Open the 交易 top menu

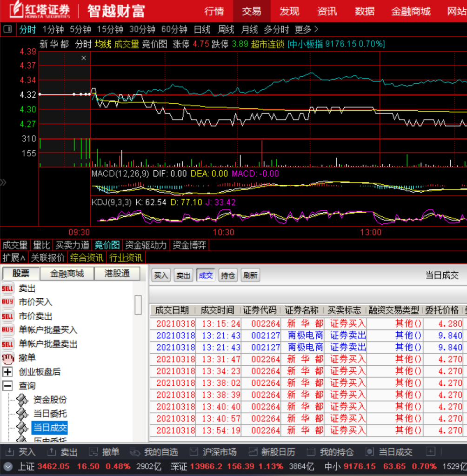point(252,12)
